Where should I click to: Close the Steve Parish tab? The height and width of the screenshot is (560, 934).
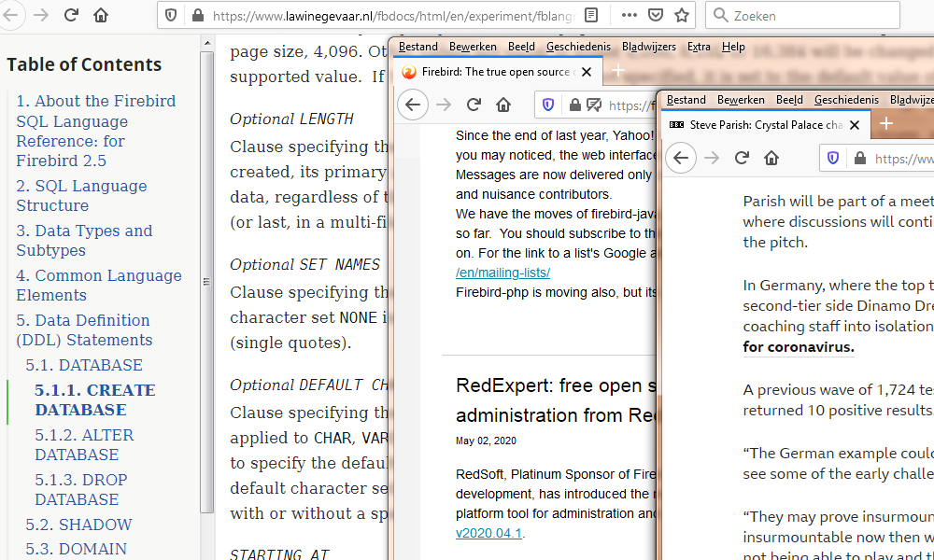(855, 125)
